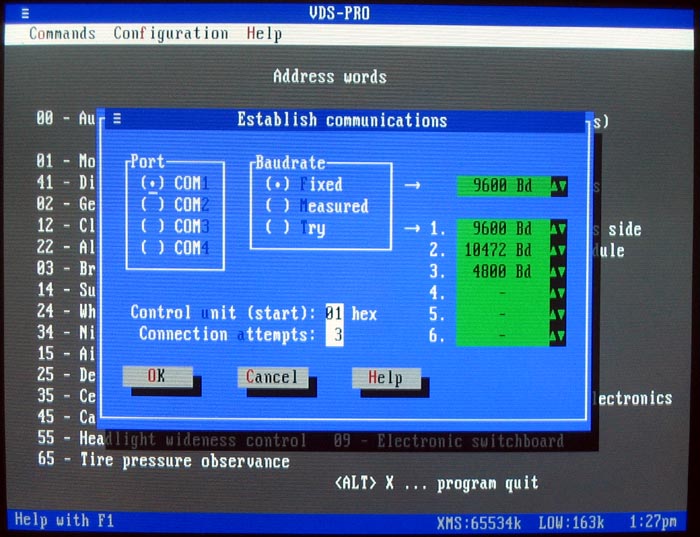The image size is (700, 537).
Task: Open the baudrate slot 6 dropdown arrows
Action: coord(558,337)
